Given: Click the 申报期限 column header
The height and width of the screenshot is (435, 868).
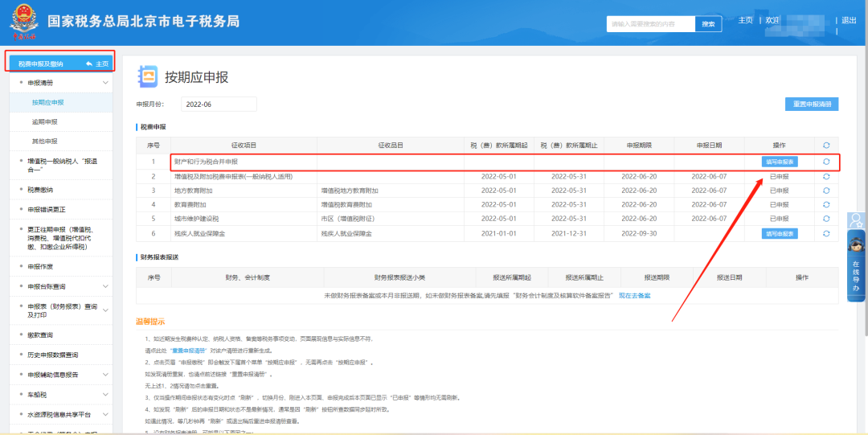Looking at the screenshot, I should click(x=639, y=146).
